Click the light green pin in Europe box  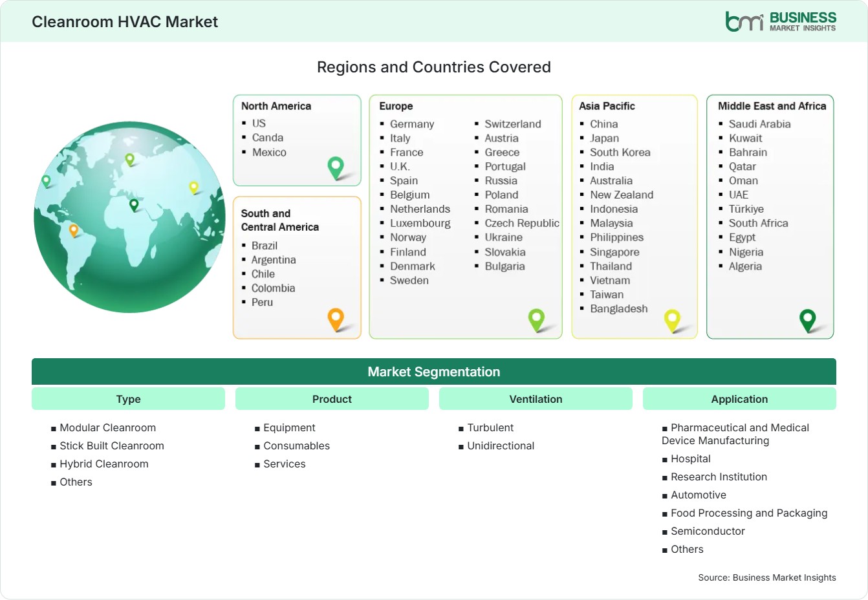click(x=536, y=319)
